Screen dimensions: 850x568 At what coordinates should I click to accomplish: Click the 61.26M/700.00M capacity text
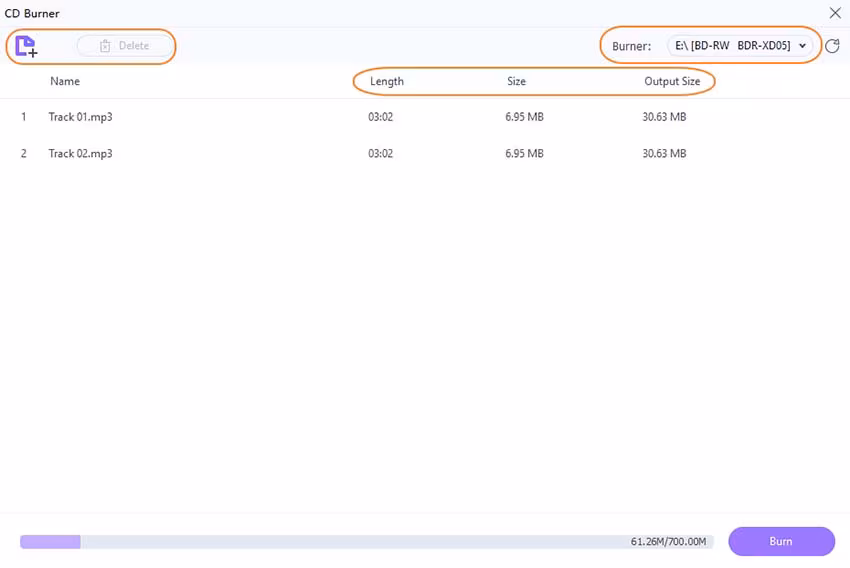tap(668, 542)
